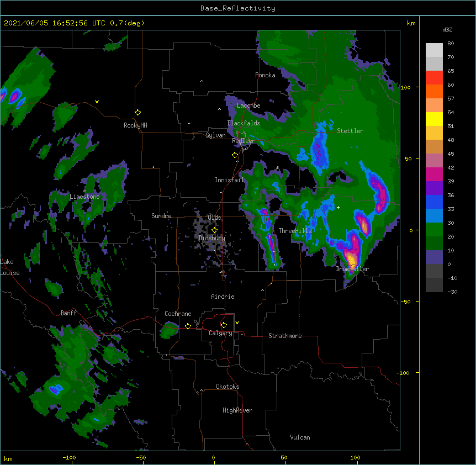Click the Ponoka city label
Screen dimensions: 476x465
pos(265,75)
